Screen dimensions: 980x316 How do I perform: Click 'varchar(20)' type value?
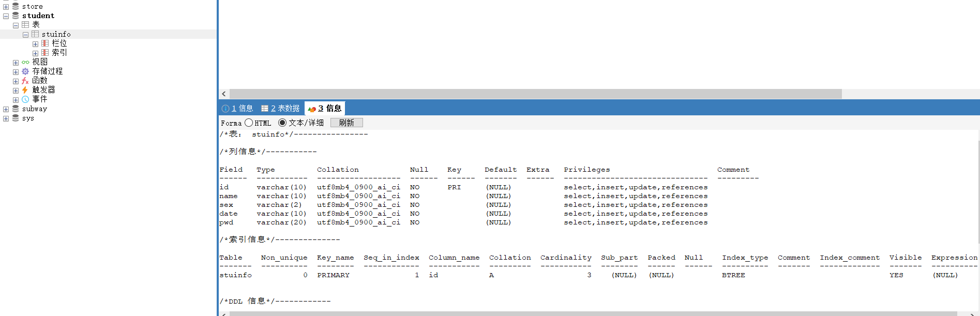281,222
